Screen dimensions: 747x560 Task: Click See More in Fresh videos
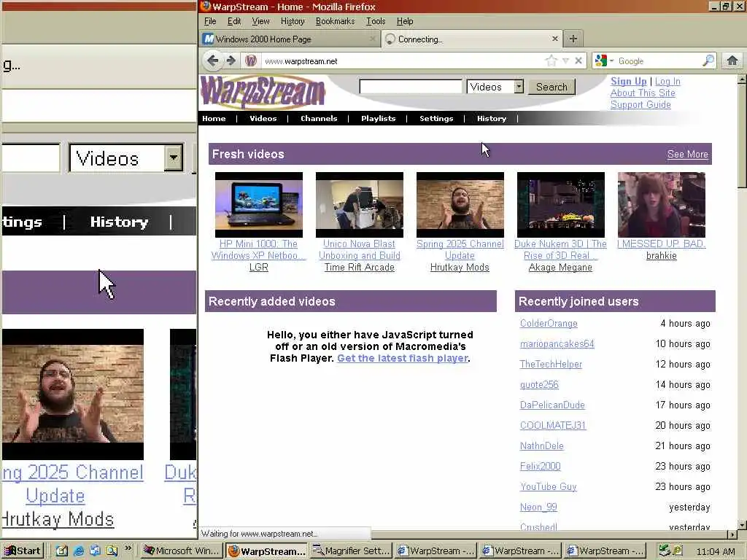coord(687,155)
